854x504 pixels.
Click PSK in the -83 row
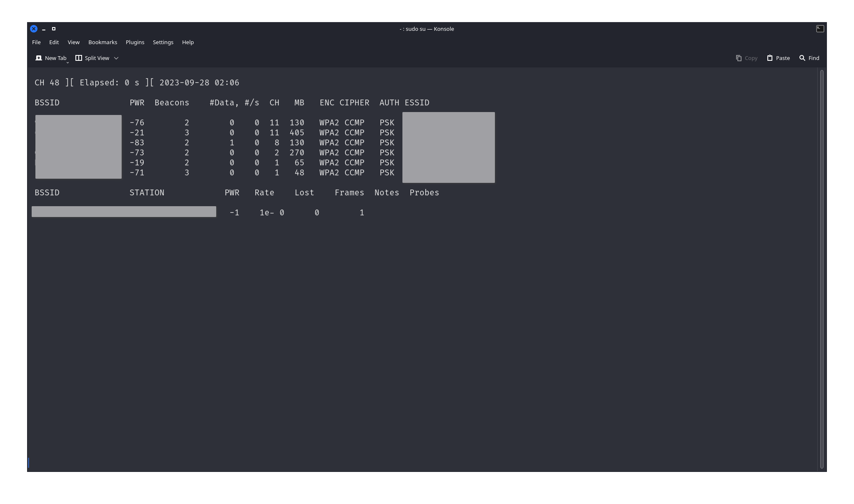(x=387, y=142)
